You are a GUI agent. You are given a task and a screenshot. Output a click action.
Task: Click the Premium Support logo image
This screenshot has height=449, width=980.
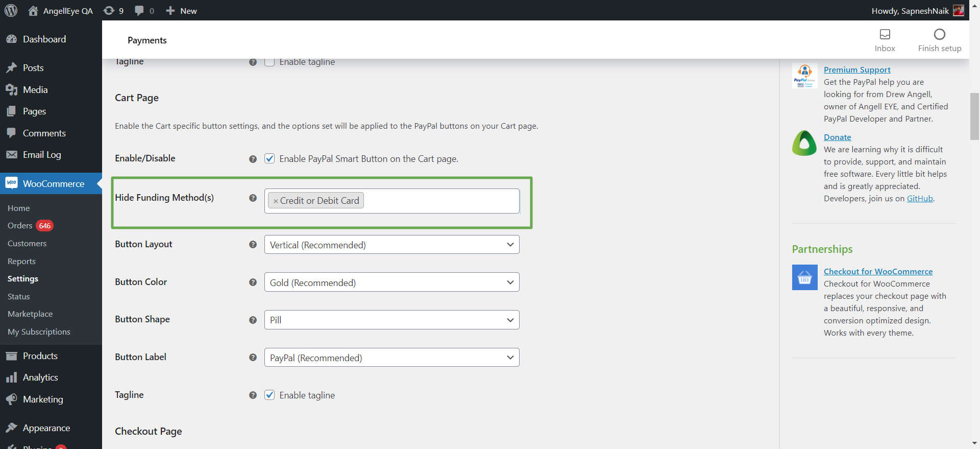pos(804,76)
